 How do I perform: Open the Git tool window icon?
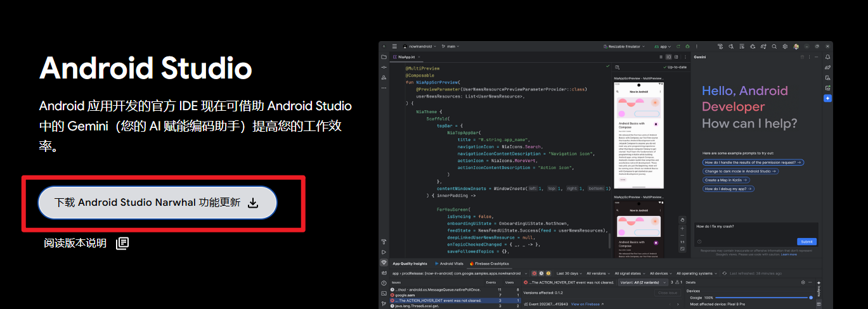point(384,304)
